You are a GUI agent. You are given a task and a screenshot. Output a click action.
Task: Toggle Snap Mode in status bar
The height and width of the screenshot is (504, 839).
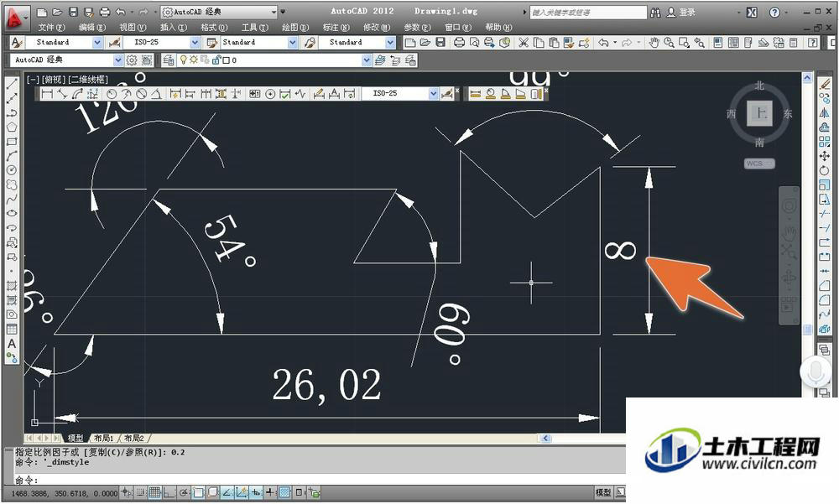(141, 492)
